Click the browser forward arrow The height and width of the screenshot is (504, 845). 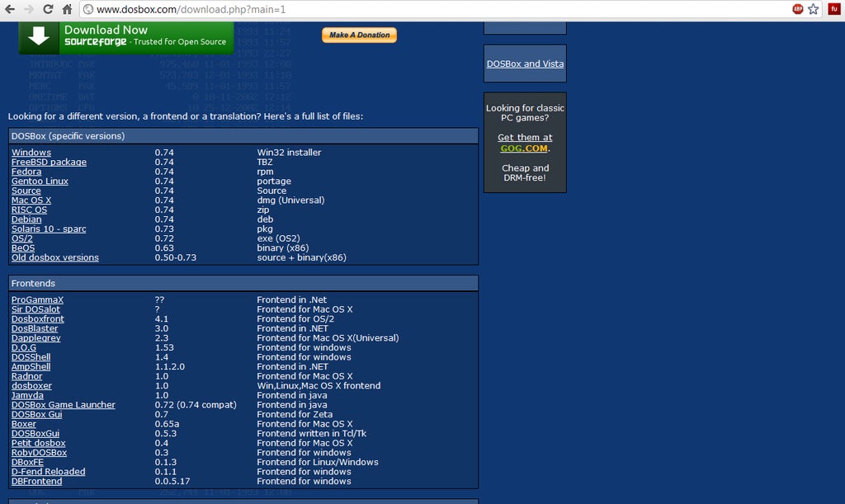(29, 9)
